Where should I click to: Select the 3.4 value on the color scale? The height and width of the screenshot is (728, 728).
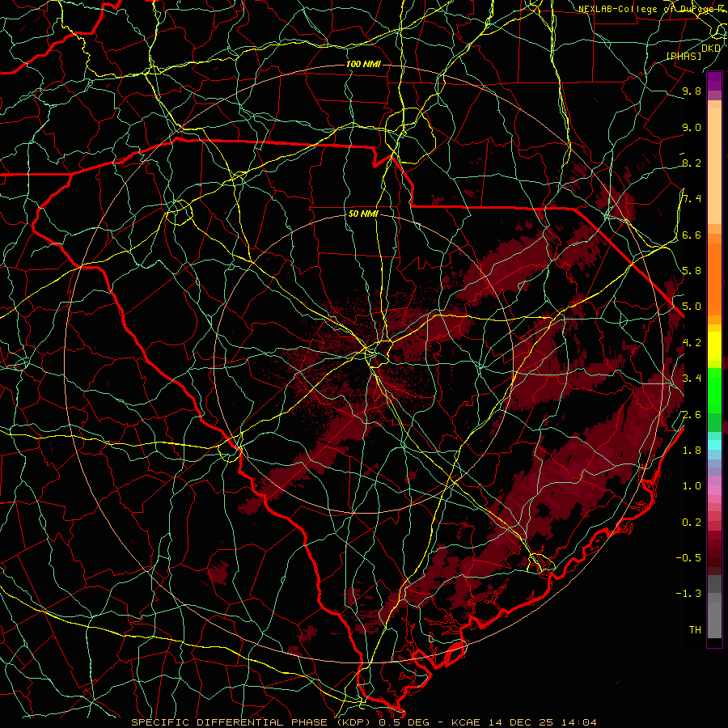coord(692,379)
